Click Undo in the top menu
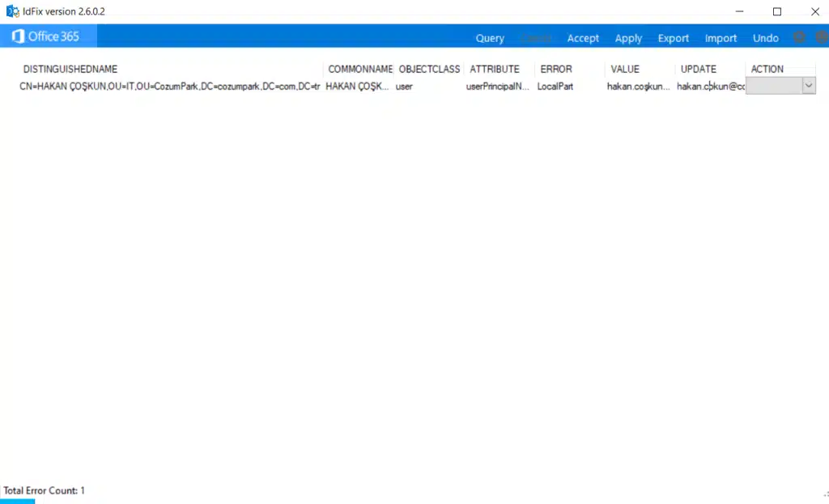 tap(765, 38)
